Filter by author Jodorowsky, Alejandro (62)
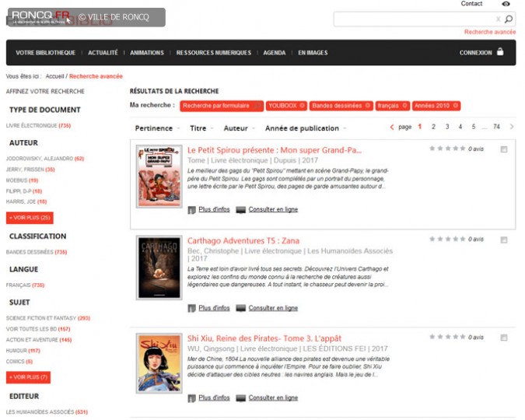Screen dimensions: 525x420 click(x=45, y=159)
